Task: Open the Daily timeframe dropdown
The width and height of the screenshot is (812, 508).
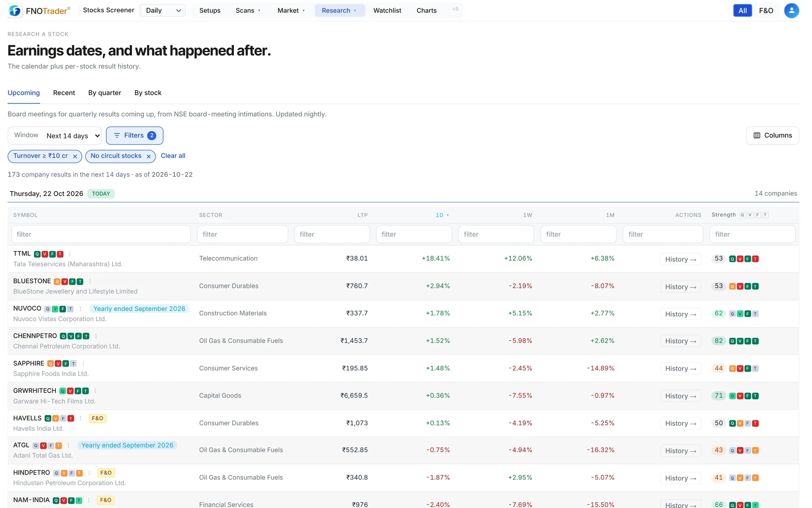Action: point(163,11)
